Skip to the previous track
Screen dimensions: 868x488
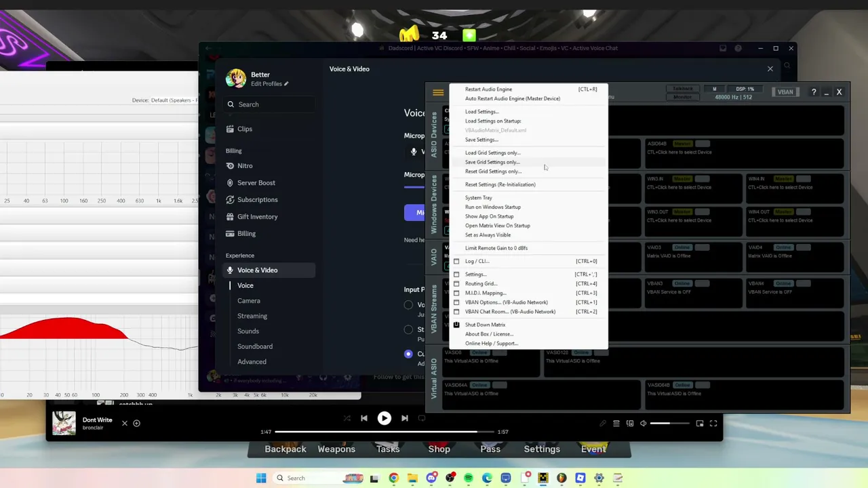click(x=364, y=418)
